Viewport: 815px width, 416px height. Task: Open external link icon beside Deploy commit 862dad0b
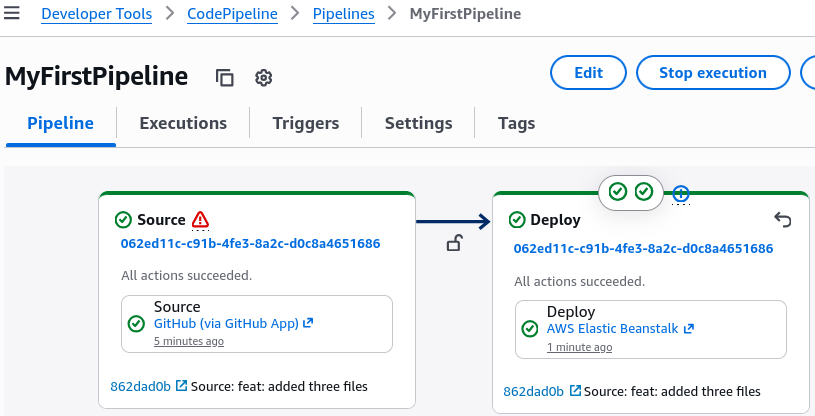575,391
